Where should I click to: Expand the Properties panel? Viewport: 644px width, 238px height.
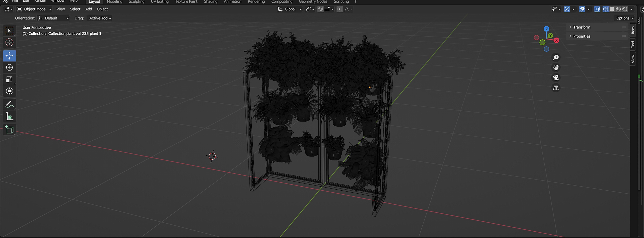(x=597, y=36)
